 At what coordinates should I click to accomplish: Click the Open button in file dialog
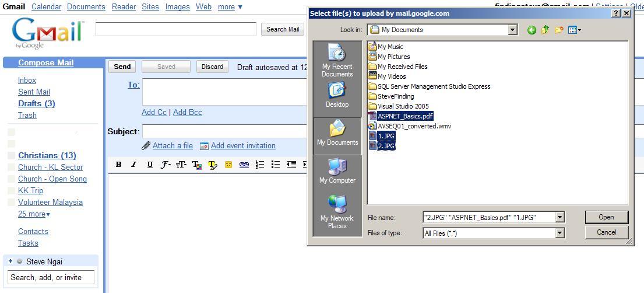607,217
